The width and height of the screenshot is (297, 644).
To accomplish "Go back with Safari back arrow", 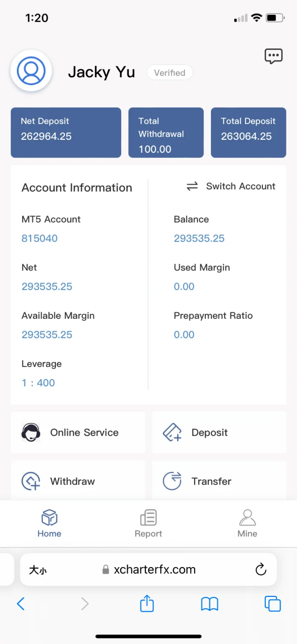I will [x=21, y=603].
